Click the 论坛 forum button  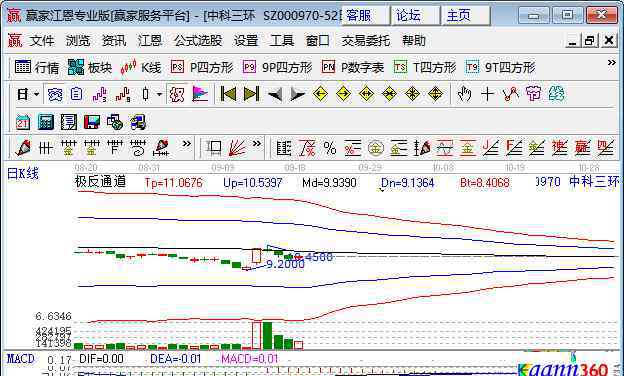[415, 16]
